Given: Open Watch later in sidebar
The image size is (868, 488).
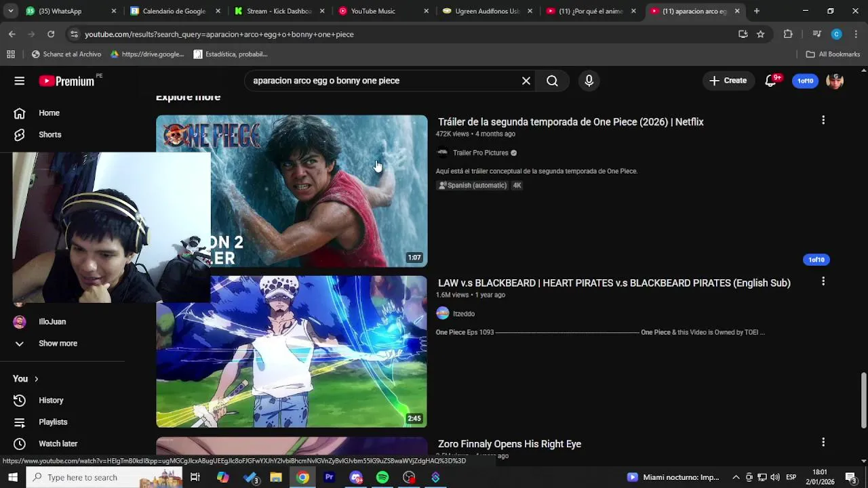Looking at the screenshot, I should pyautogui.click(x=58, y=444).
